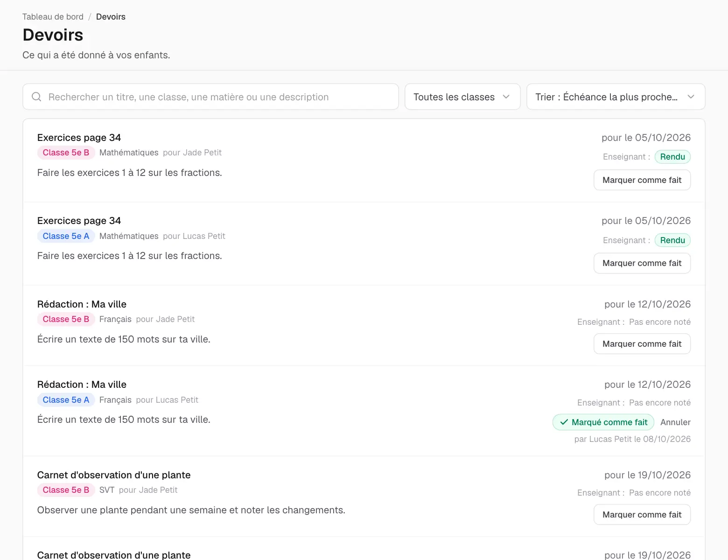Viewport: 728px width, 560px height.
Task: Mark Lucas Petit's Exercices page 34 as done
Action: [642, 263]
